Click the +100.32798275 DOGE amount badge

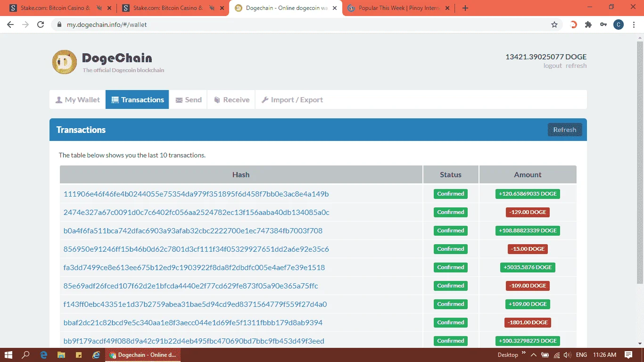(528, 341)
